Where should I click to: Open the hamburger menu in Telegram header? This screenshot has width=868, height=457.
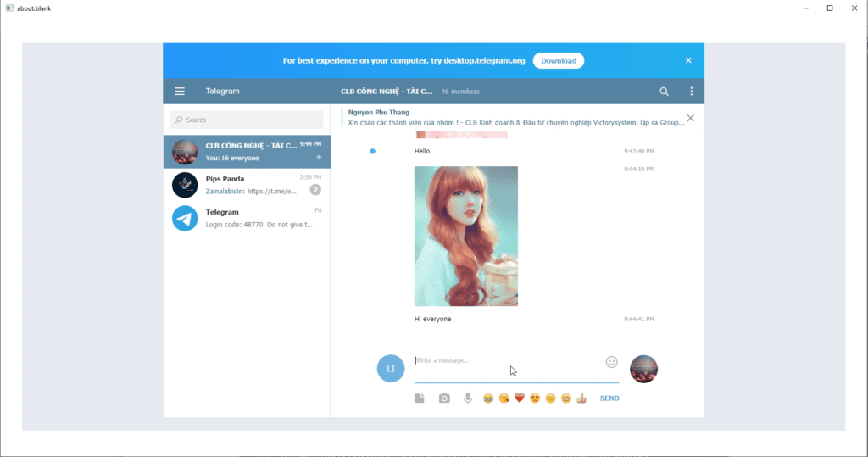click(180, 92)
